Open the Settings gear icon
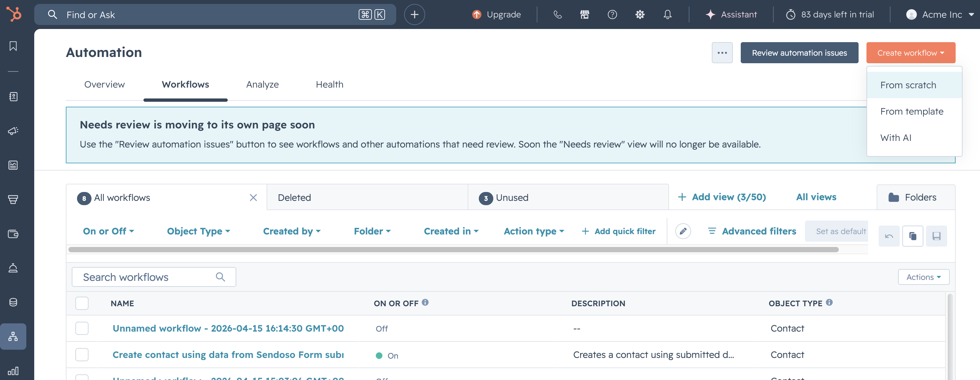The width and height of the screenshot is (980, 380). [640, 14]
